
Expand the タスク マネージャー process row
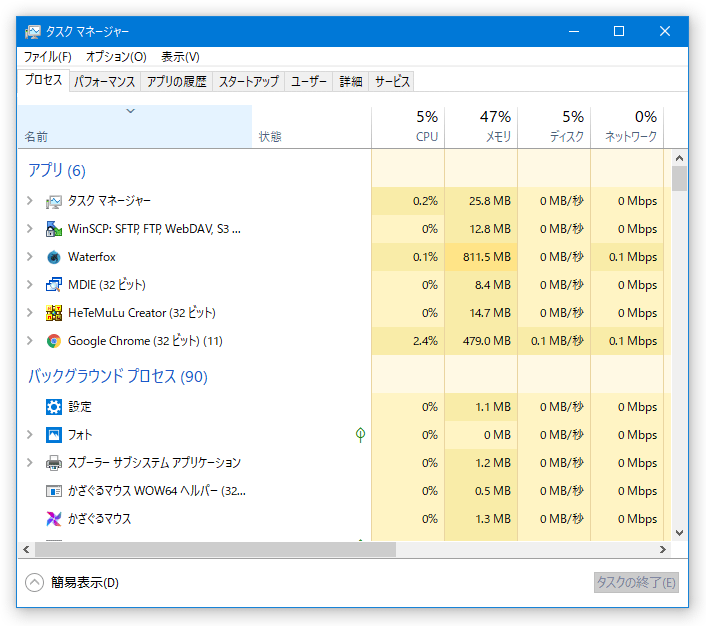[30, 201]
